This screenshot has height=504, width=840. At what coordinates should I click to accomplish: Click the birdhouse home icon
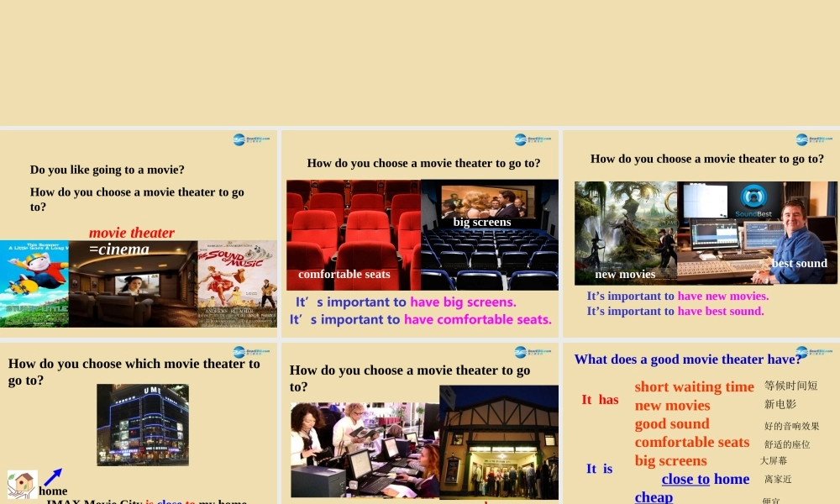pyautogui.click(x=21, y=485)
